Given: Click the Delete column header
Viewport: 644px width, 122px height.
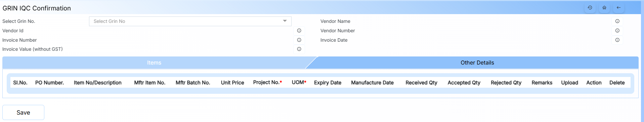Looking at the screenshot, I should point(617,83).
